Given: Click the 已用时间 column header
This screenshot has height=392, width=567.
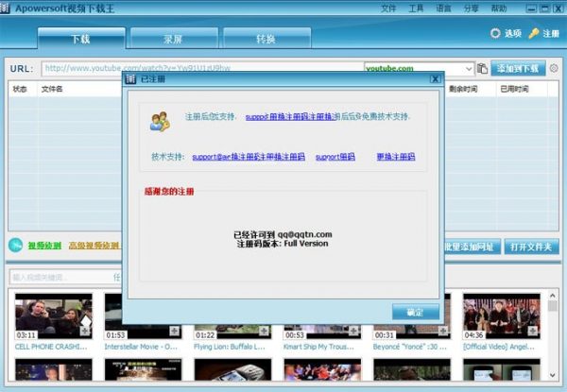Looking at the screenshot, I should [x=514, y=89].
